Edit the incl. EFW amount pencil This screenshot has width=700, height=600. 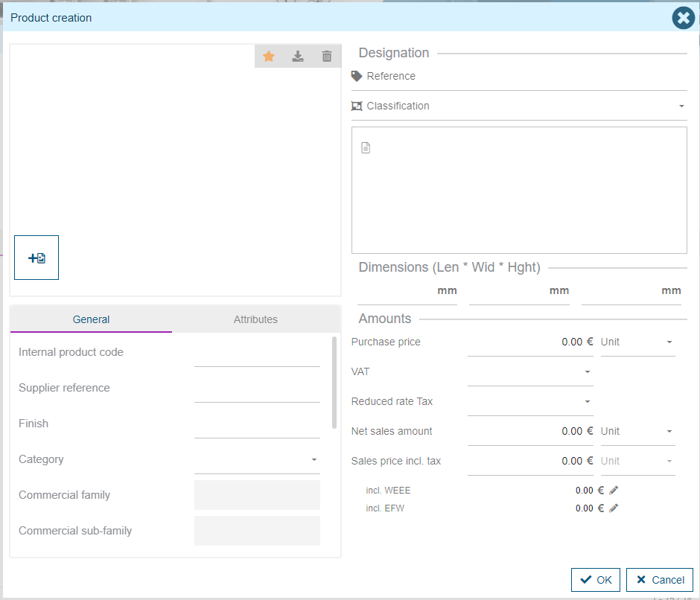(x=614, y=508)
